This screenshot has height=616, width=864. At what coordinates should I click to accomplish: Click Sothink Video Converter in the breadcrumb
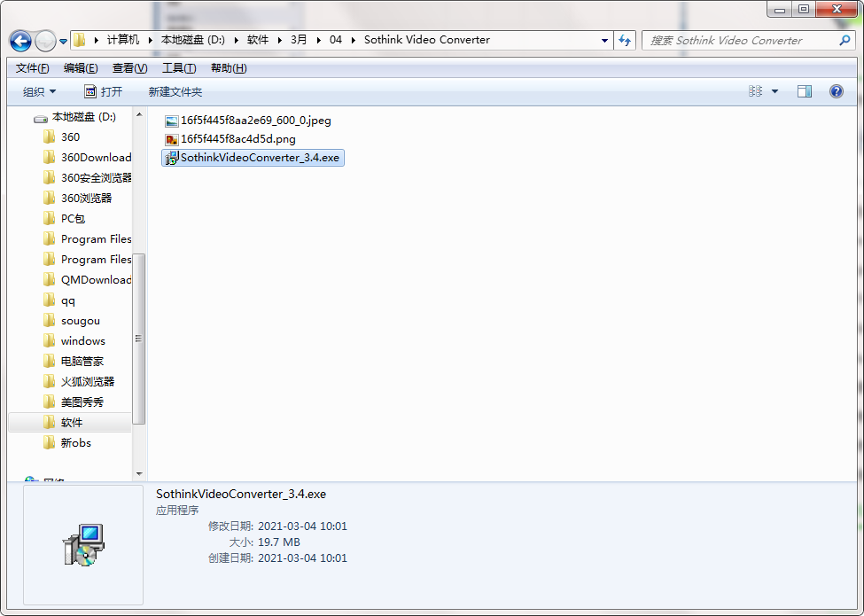427,40
